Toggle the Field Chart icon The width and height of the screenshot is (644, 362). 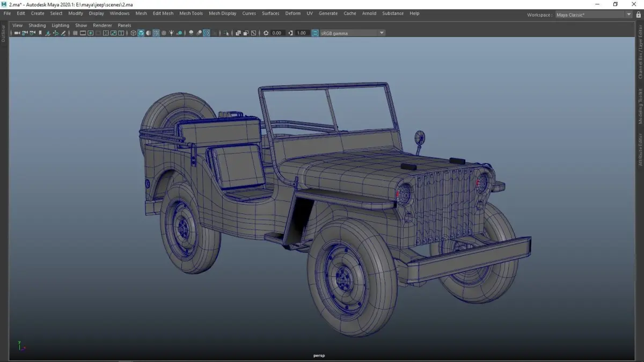pyautogui.click(x=106, y=33)
